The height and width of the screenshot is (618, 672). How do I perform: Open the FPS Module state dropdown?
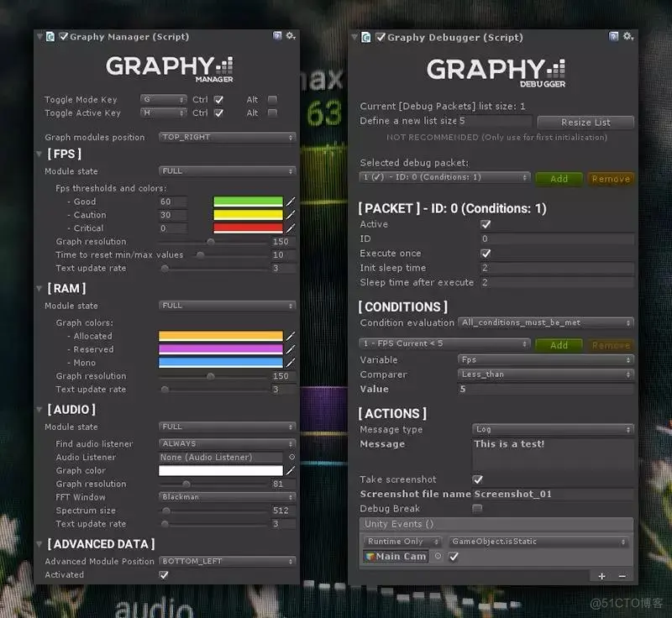[x=227, y=171]
